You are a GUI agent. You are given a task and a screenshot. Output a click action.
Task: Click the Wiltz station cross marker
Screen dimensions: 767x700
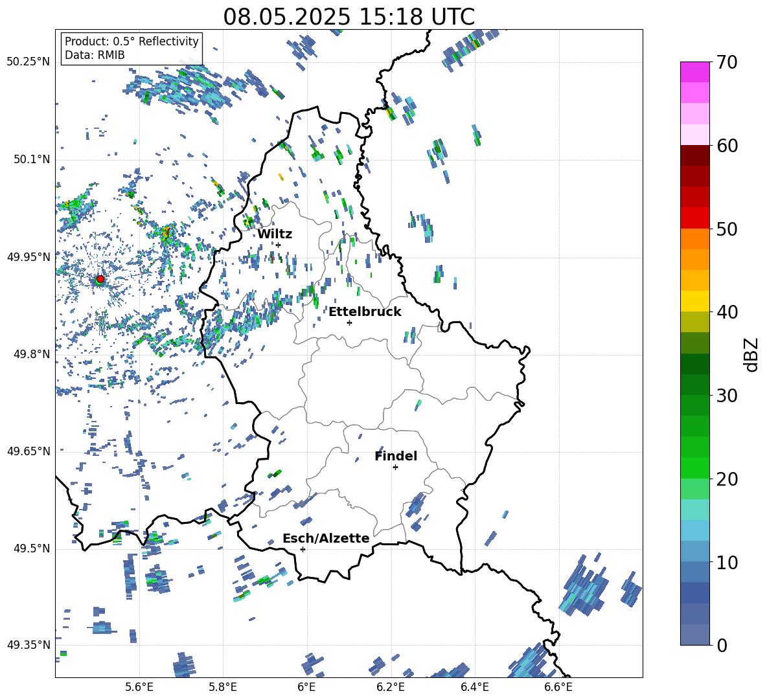(x=278, y=245)
